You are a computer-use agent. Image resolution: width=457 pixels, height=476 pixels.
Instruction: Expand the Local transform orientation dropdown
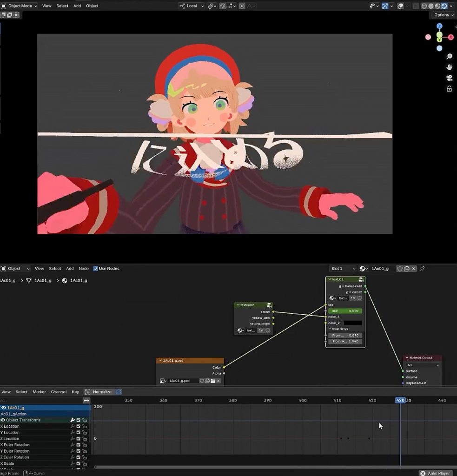pyautogui.click(x=191, y=6)
